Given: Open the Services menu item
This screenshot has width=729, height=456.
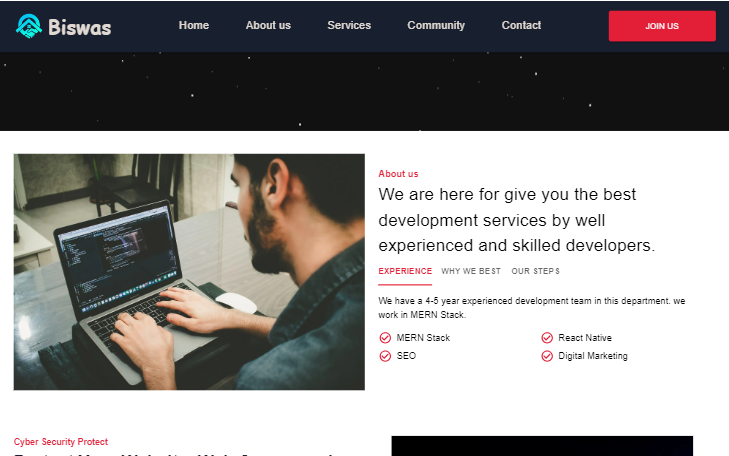Looking at the screenshot, I should (349, 25).
